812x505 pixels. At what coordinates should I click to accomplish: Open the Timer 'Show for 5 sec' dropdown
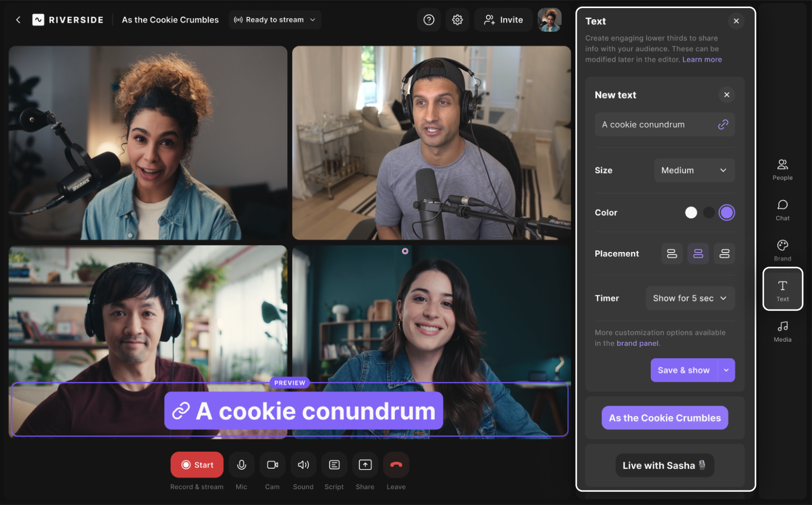coord(690,298)
